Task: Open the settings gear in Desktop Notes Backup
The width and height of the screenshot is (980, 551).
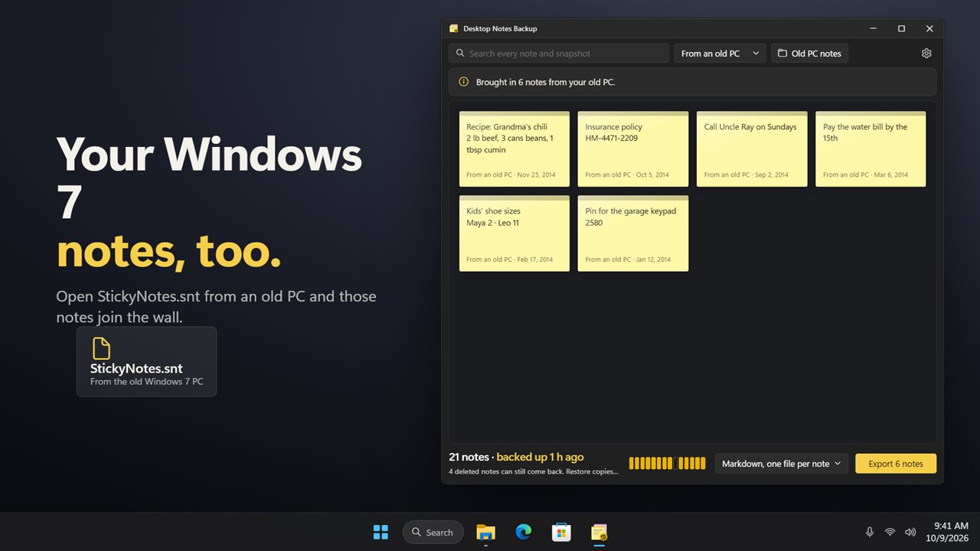Action: pyautogui.click(x=926, y=54)
